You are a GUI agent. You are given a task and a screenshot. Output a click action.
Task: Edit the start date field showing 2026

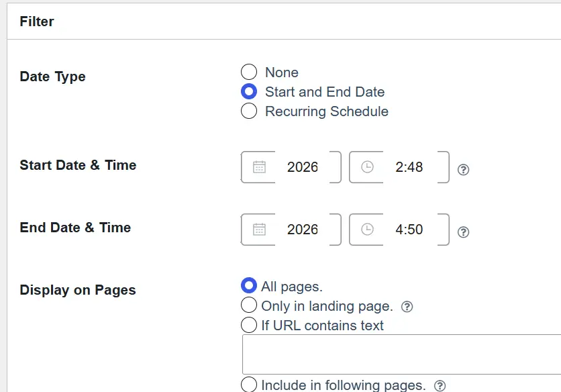click(x=303, y=167)
